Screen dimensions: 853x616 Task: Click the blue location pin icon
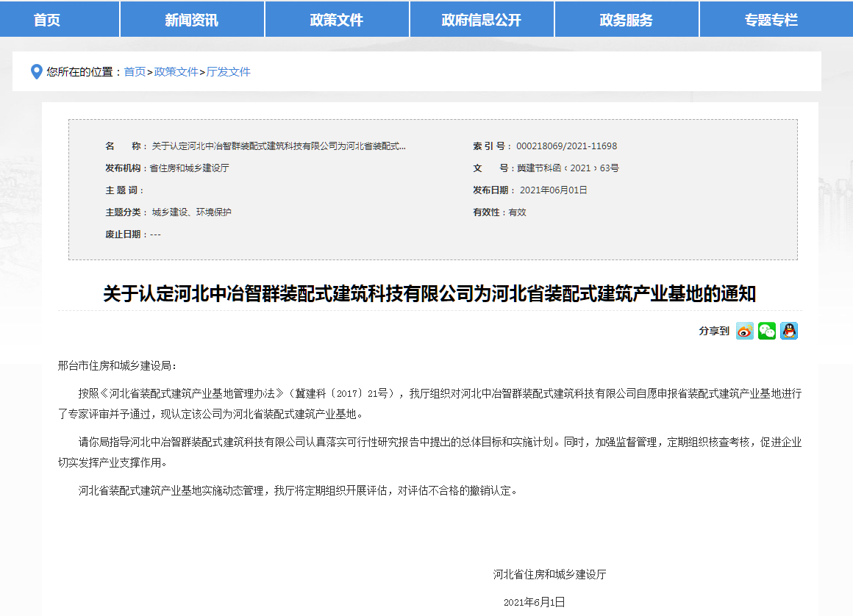point(36,72)
